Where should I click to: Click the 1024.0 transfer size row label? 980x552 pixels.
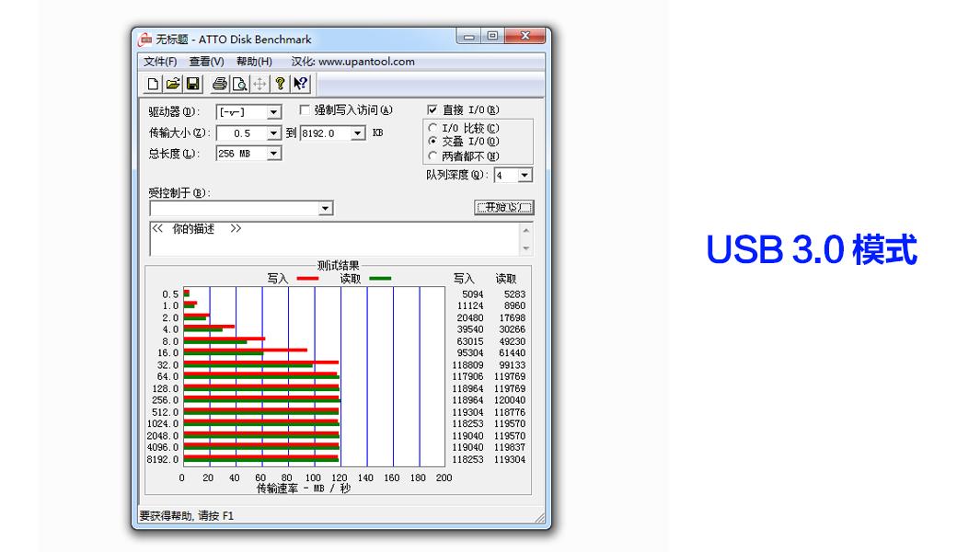pyautogui.click(x=163, y=424)
